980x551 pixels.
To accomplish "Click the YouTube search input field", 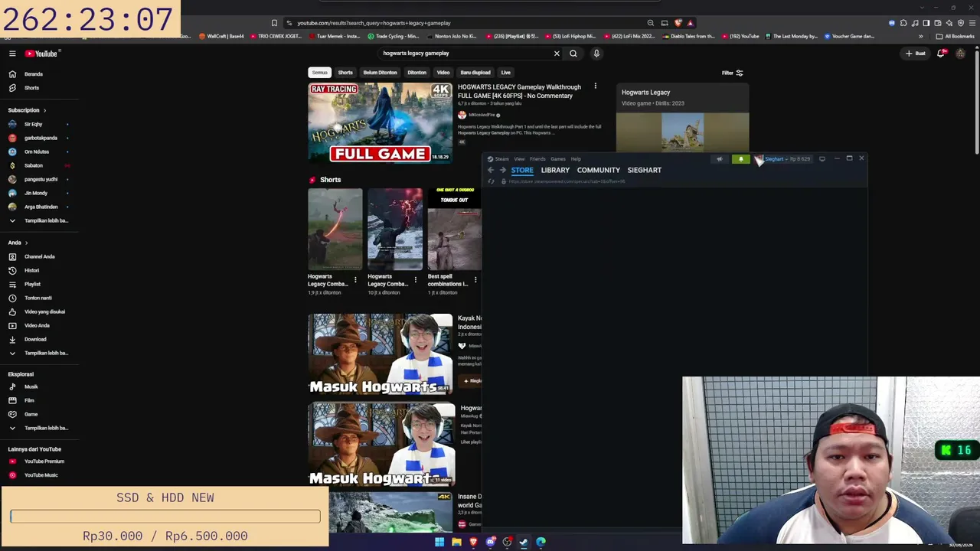I will [x=465, y=54].
